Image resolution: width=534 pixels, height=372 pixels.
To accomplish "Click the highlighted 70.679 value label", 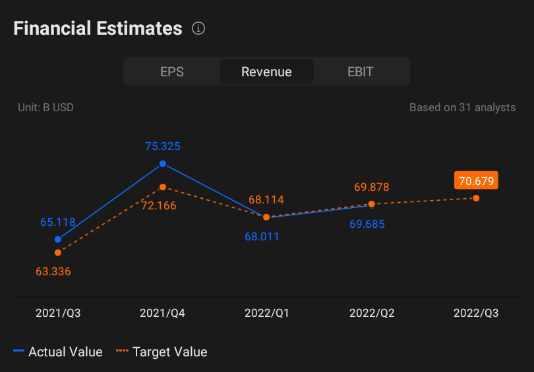I will (476, 181).
